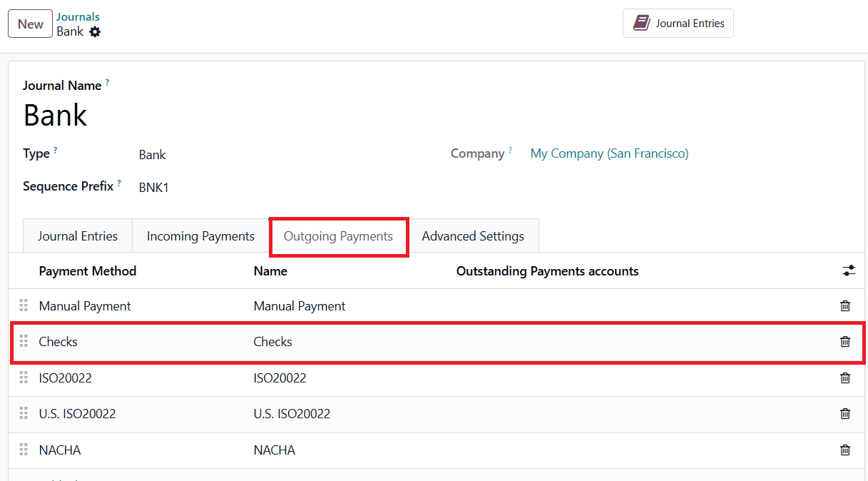The height and width of the screenshot is (481, 868).
Task: Open the optional columns selector above the table
Action: pyautogui.click(x=849, y=270)
